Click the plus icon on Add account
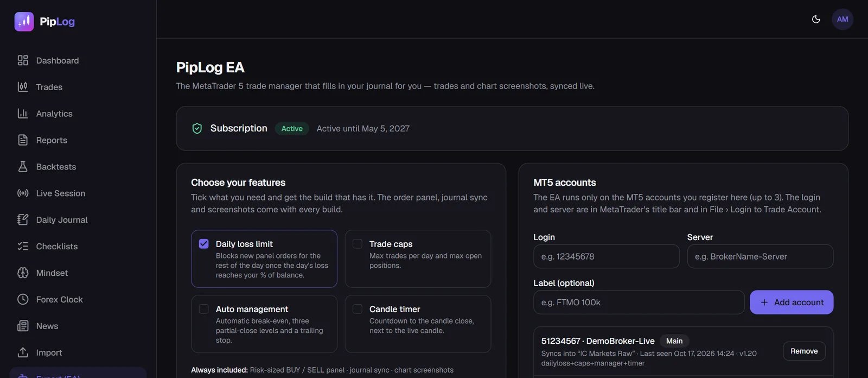 tap(764, 303)
